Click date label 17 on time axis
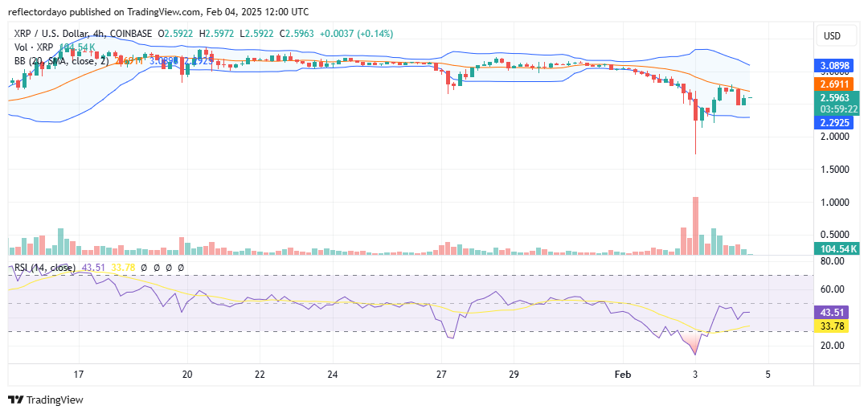The image size is (868, 414). click(x=78, y=374)
